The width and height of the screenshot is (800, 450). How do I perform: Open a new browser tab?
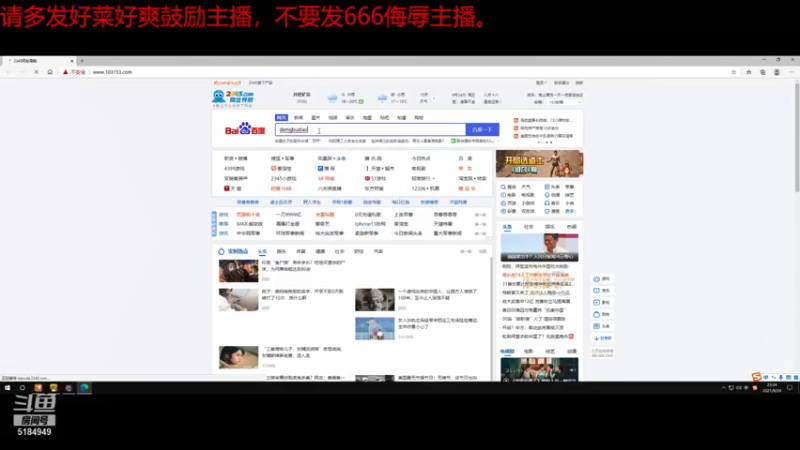82,61
